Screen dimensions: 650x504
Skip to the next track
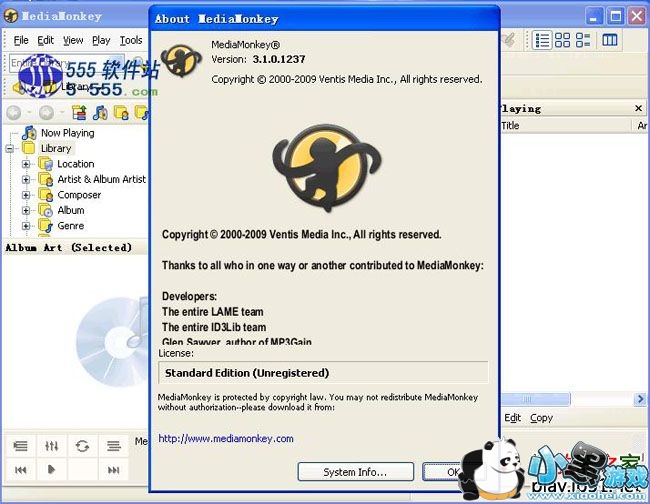[x=114, y=470]
